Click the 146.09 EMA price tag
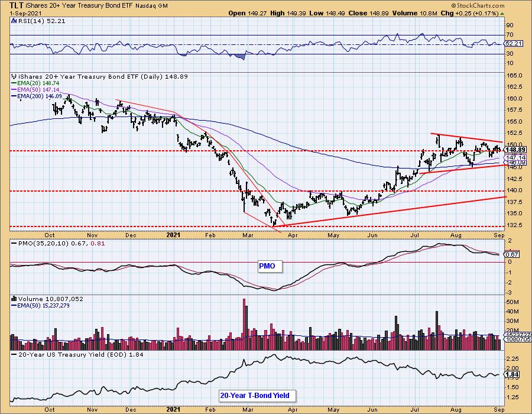532x414 pixels. point(515,163)
